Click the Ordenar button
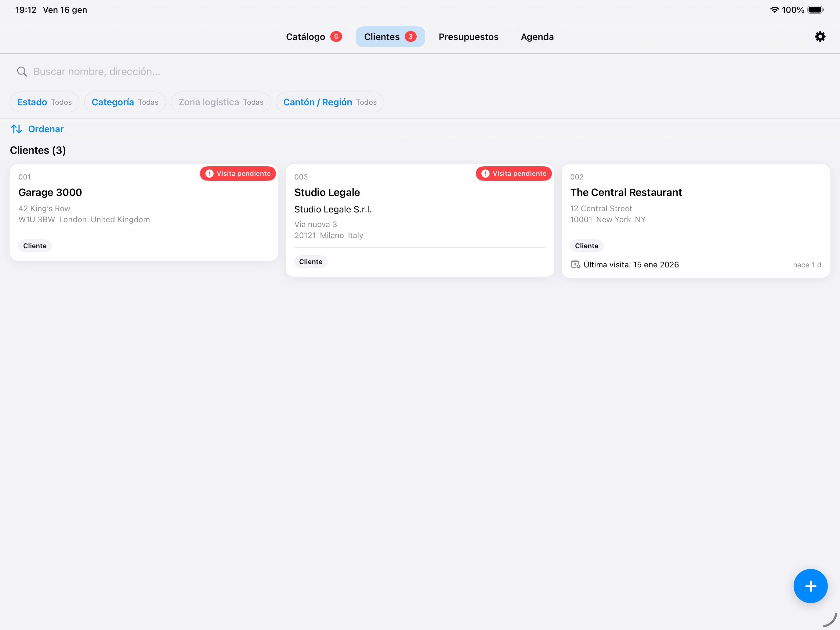 tap(37, 129)
